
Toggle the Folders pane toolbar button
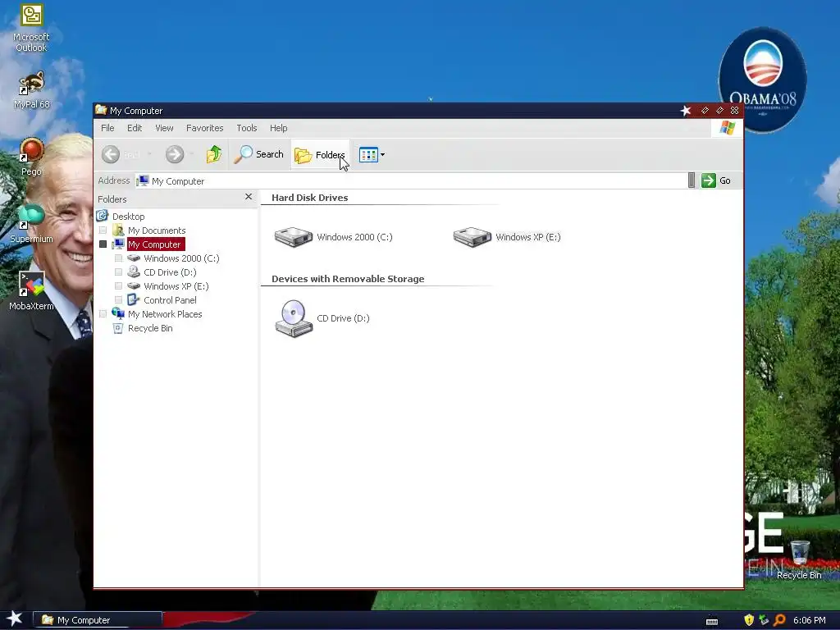(x=321, y=155)
